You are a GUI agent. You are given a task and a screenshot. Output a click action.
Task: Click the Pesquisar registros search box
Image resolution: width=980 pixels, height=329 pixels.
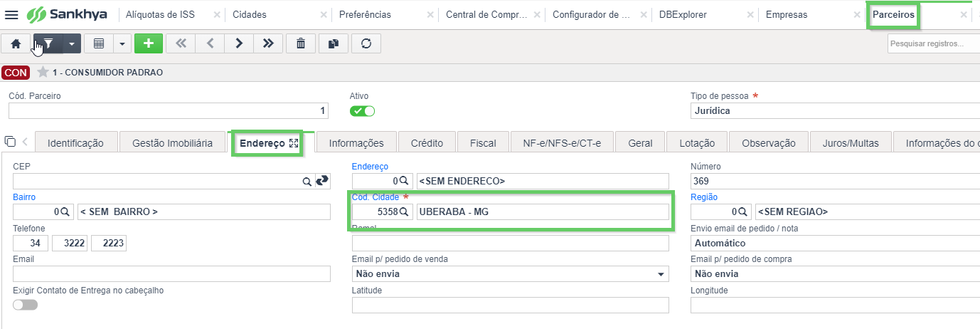[x=933, y=43]
